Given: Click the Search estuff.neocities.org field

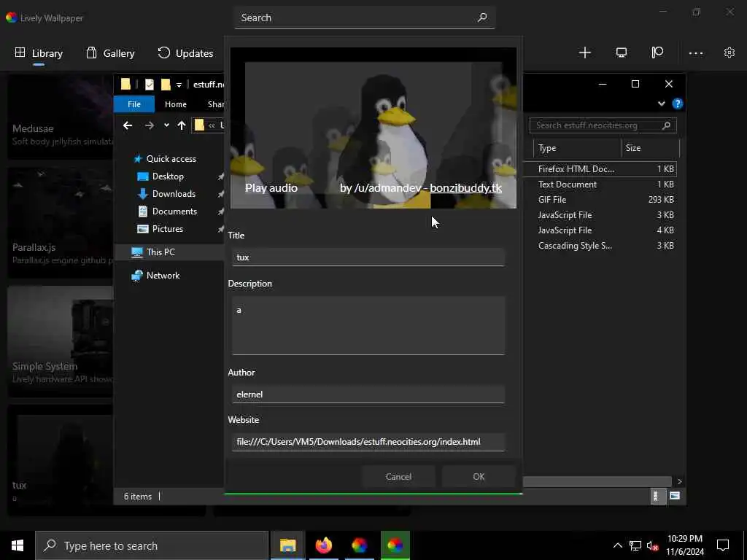Looking at the screenshot, I should click(603, 125).
